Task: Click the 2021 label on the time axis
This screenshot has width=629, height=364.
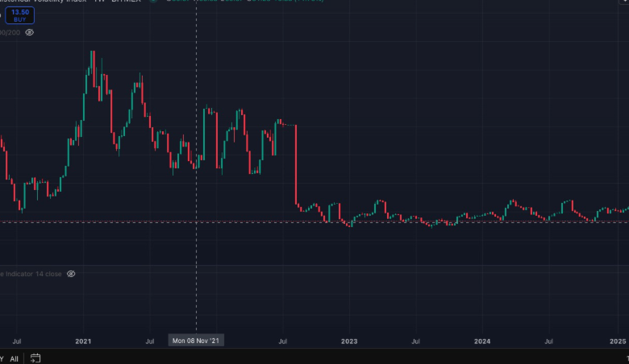Action: click(x=83, y=341)
